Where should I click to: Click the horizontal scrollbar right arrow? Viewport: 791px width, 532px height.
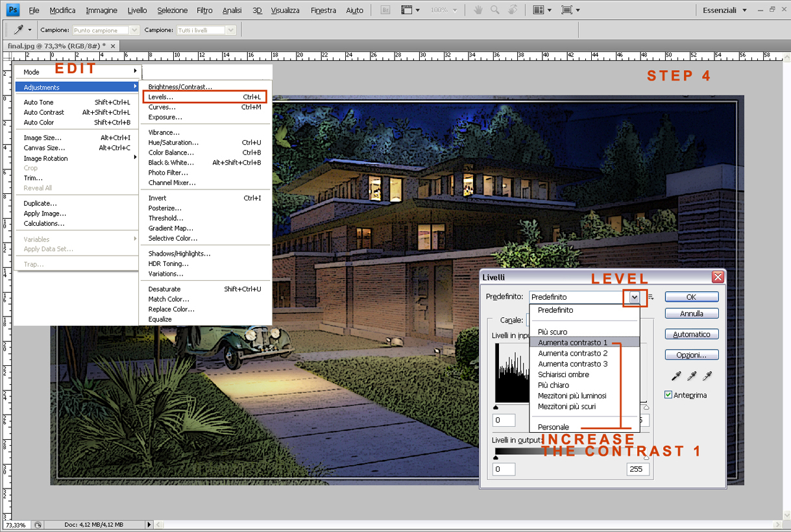(778, 525)
